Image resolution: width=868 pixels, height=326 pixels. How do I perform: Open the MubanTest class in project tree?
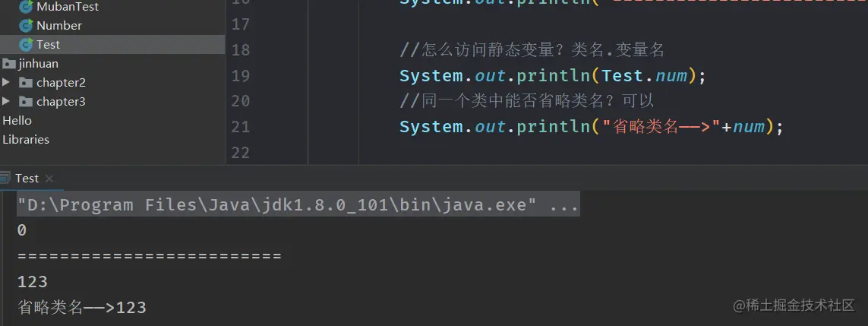click(x=68, y=7)
